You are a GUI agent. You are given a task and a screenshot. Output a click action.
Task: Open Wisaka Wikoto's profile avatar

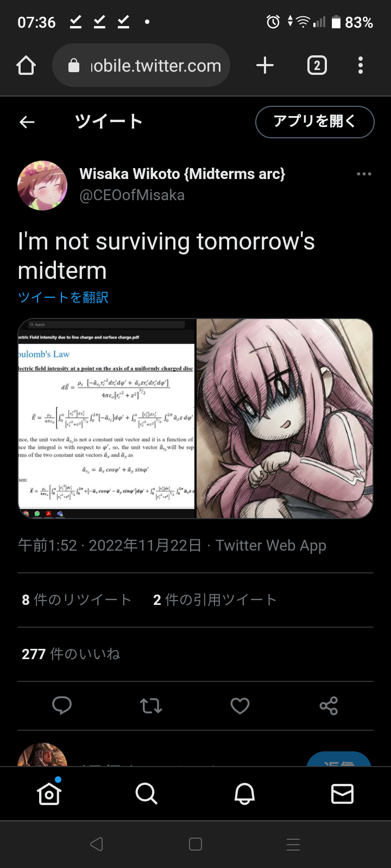pos(42,185)
